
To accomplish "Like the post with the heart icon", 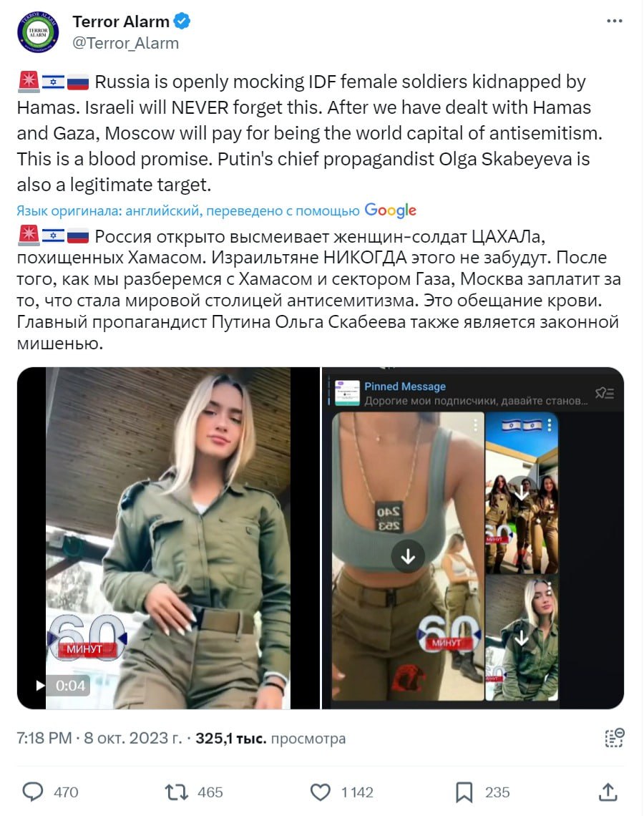I will [321, 792].
